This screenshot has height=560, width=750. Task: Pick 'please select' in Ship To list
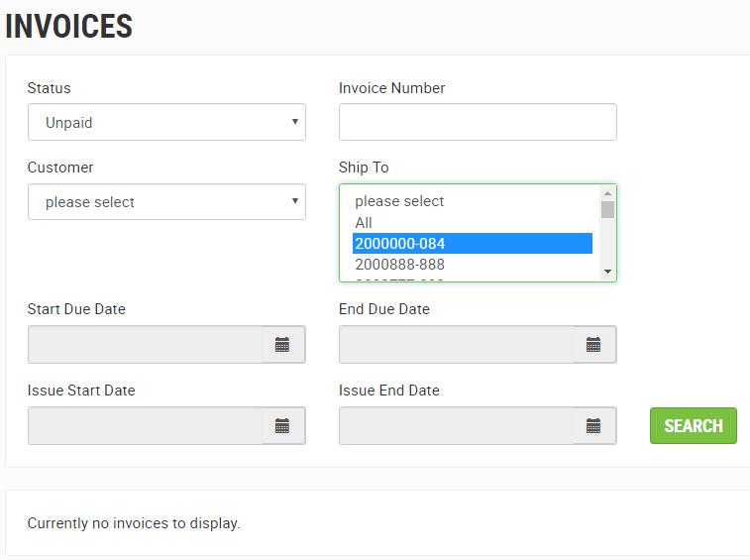(x=400, y=201)
